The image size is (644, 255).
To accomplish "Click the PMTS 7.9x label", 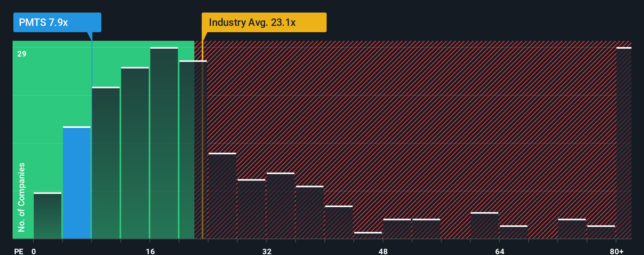I will pyautogui.click(x=57, y=22).
